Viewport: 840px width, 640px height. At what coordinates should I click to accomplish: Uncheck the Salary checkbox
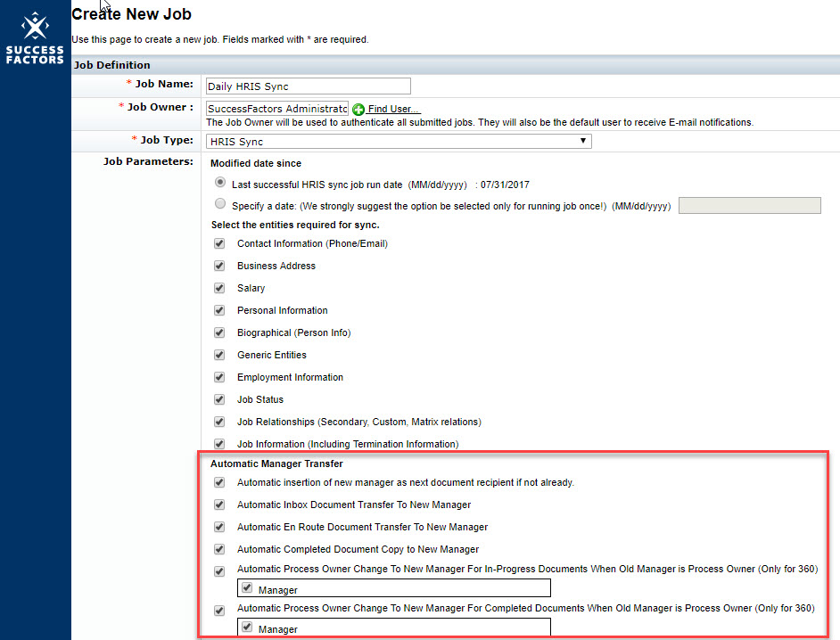(219, 288)
